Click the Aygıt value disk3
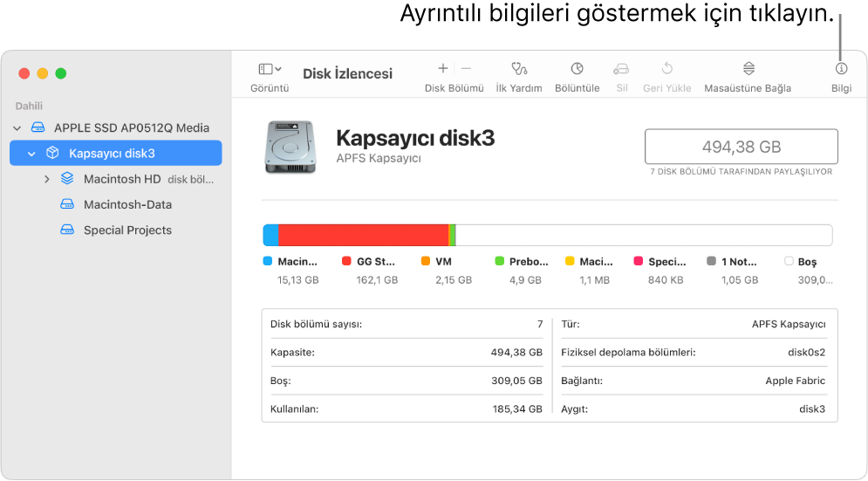The width and height of the screenshot is (868, 481). [x=812, y=409]
